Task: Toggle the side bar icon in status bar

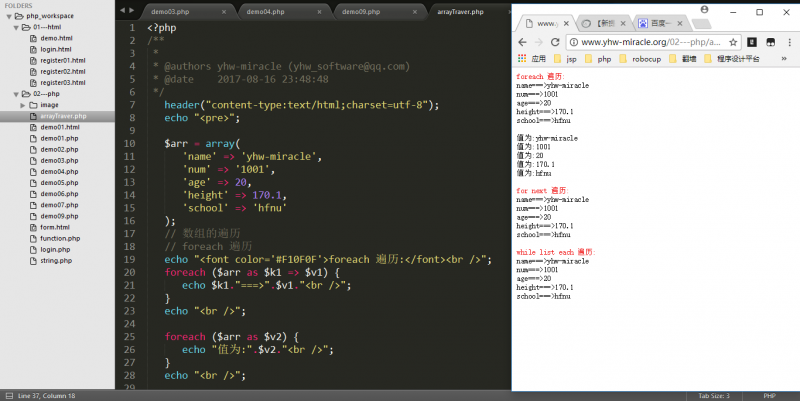Action: click(7, 395)
